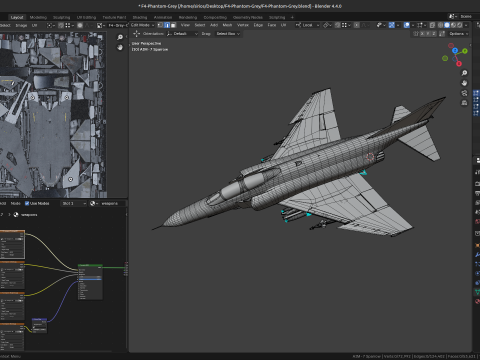Toggle X-ray mode
Image resolution: width=480 pixels, height=360 pixels.
432,25
